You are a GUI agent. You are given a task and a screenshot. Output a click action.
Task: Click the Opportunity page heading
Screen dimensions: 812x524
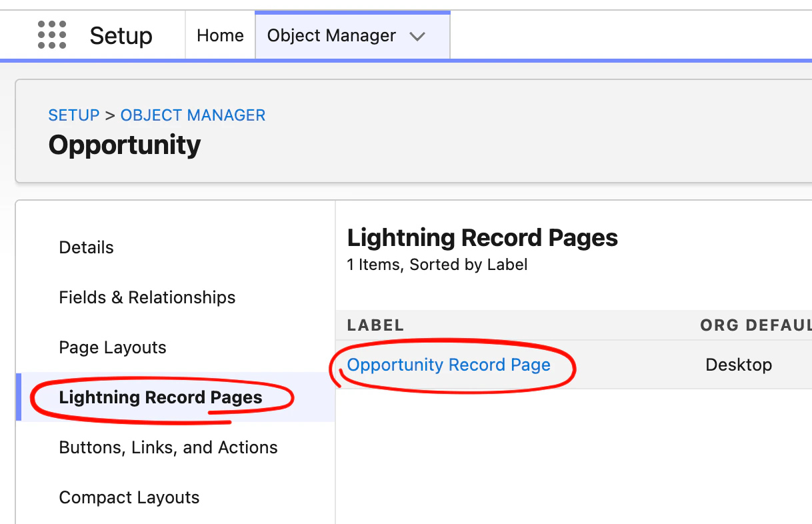125,145
